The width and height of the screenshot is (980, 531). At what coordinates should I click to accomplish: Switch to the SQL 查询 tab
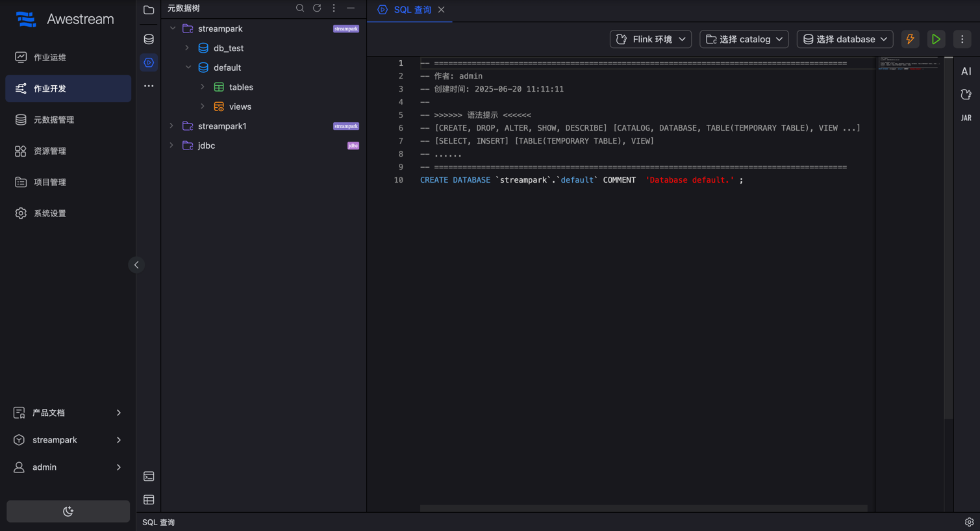412,10
